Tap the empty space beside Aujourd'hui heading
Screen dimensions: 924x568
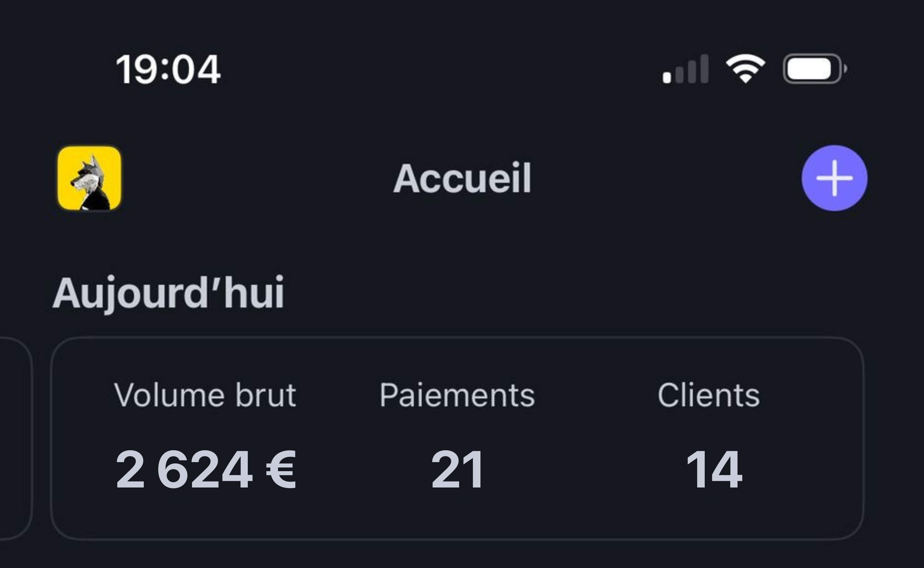pos(563,293)
